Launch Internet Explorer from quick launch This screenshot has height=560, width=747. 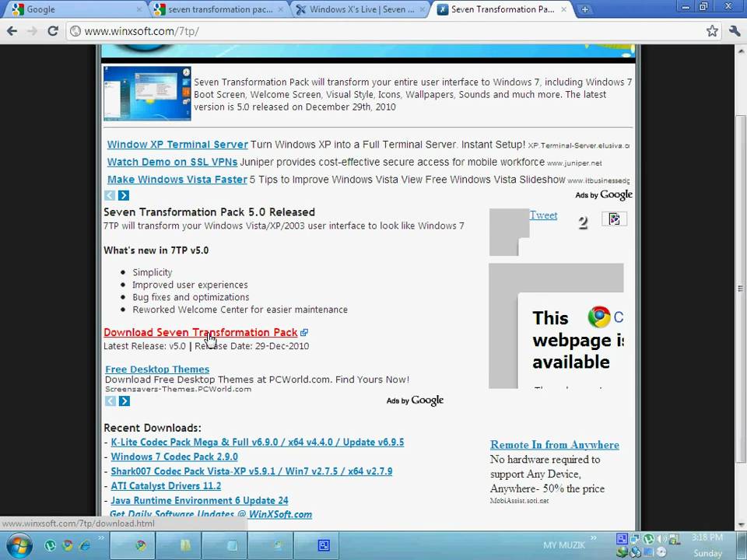click(x=85, y=545)
